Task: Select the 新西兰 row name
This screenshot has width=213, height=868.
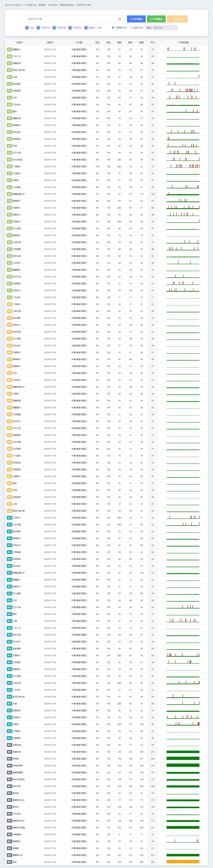Action: point(16,807)
